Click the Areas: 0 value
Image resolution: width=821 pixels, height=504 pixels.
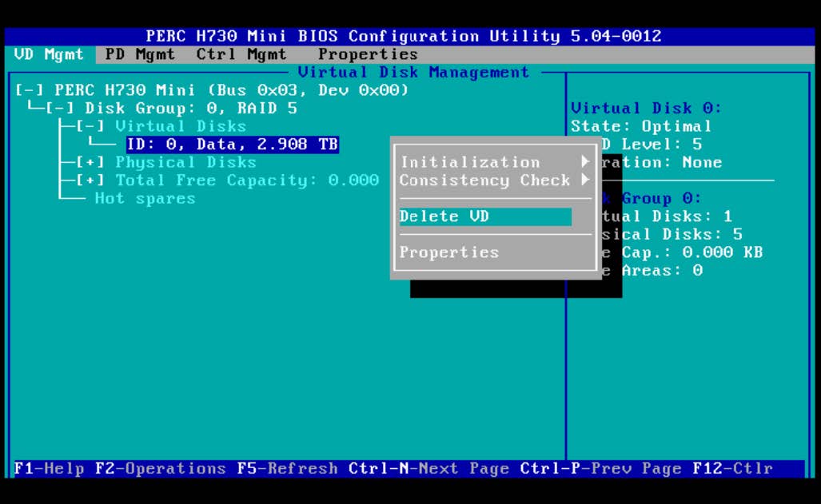662,271
